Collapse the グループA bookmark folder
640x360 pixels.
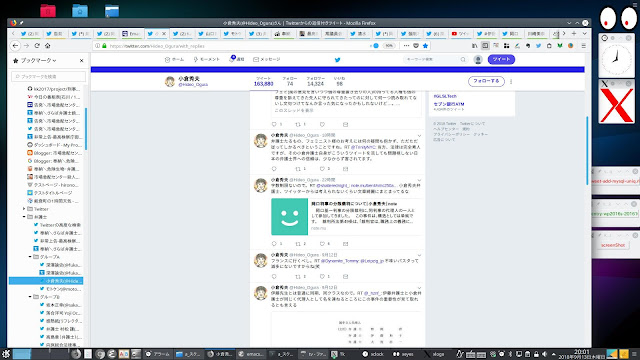tap(30, 257)
